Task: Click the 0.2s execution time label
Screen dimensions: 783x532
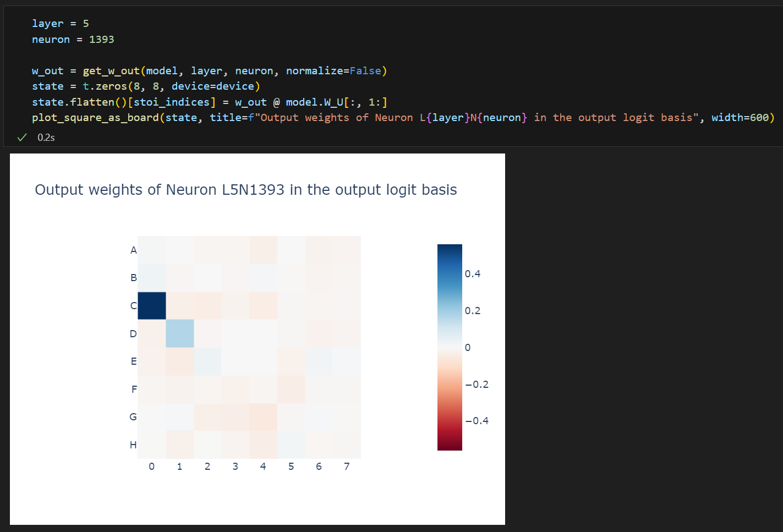Action: point(46,138)
